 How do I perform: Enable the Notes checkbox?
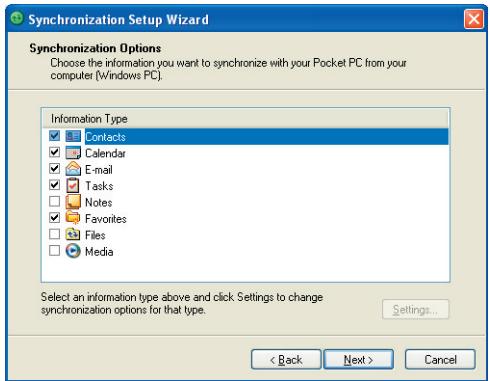[x=54, y=201]
